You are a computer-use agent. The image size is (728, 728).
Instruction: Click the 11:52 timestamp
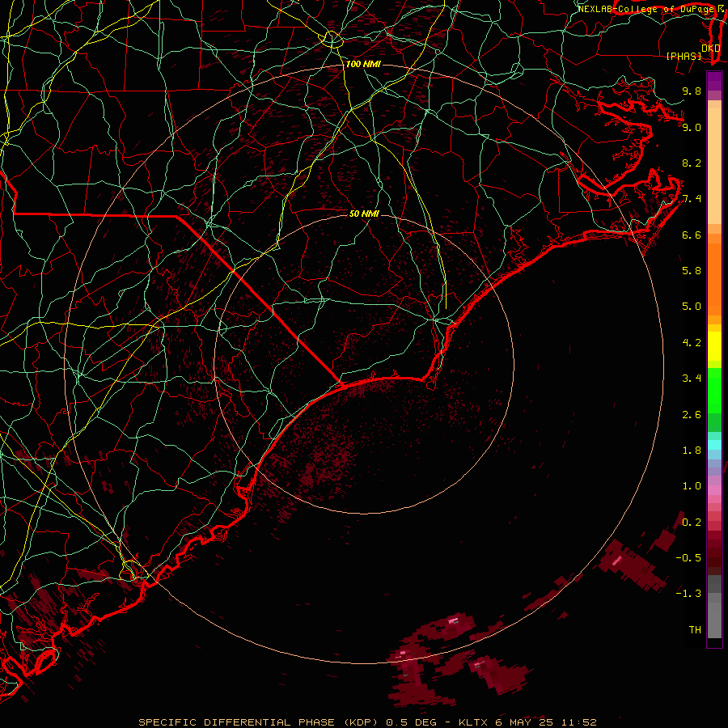[578, 722]
